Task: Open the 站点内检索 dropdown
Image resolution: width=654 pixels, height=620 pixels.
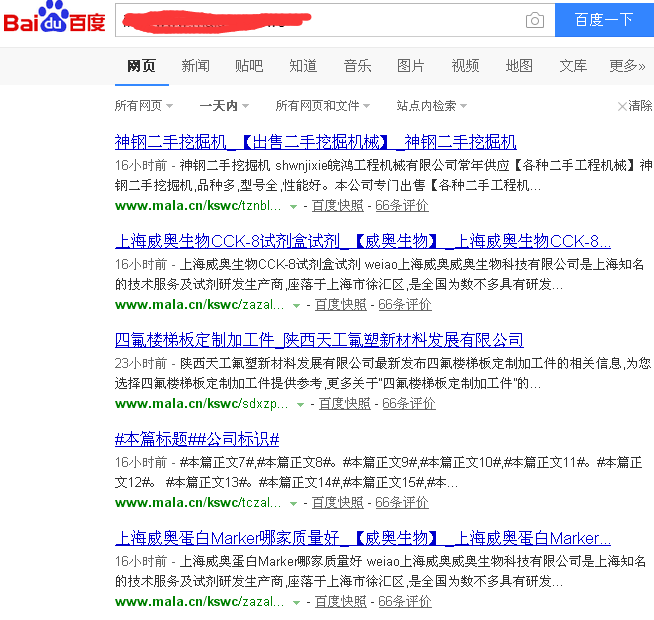Action: 431,106
